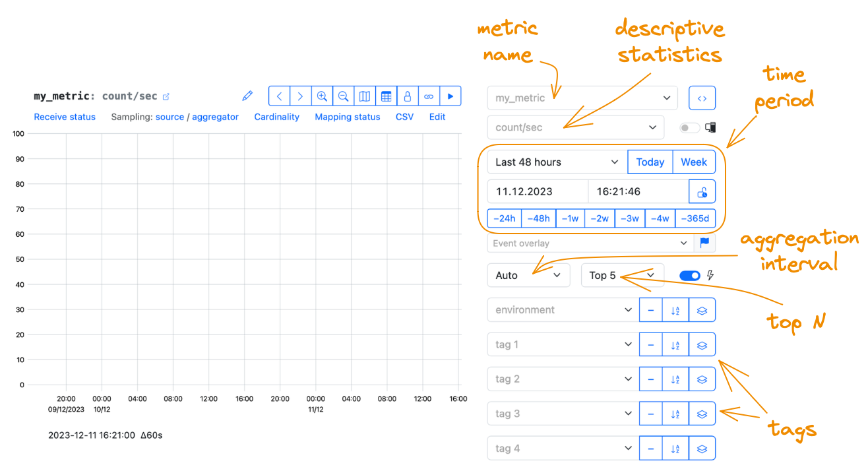Open the Top 5 dropdown
The height and width of the screenshot is (473, 868).
(622, 275)
